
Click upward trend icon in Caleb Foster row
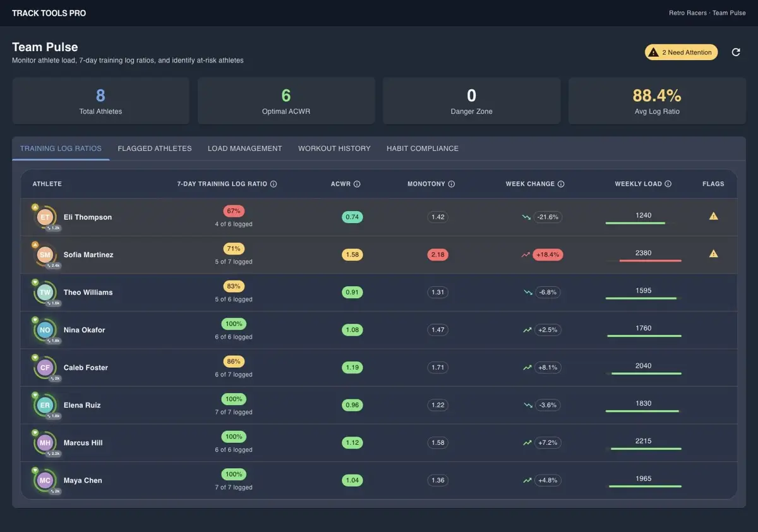(x=527, y=367)
